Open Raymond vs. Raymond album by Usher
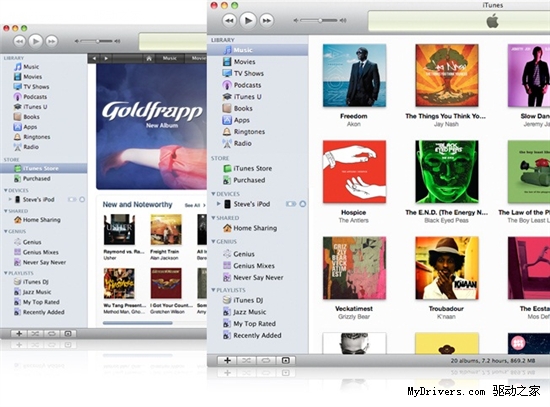 [119, 229]
